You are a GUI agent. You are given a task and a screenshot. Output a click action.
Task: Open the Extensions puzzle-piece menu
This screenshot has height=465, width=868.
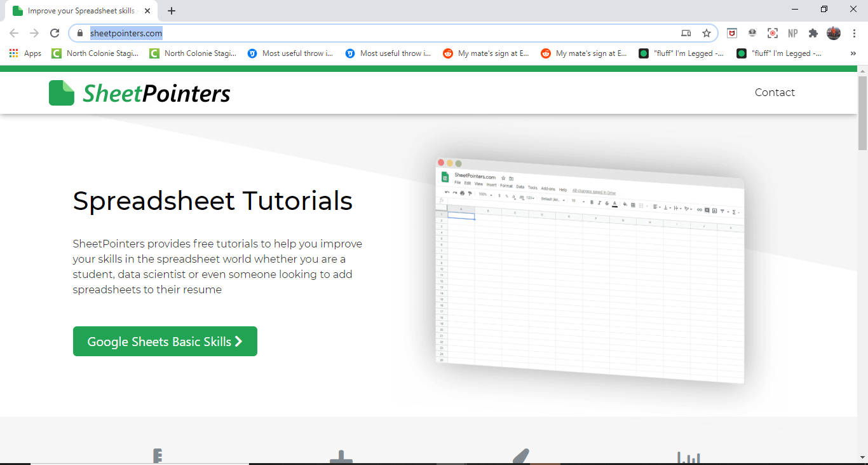(x=813, y=33)
